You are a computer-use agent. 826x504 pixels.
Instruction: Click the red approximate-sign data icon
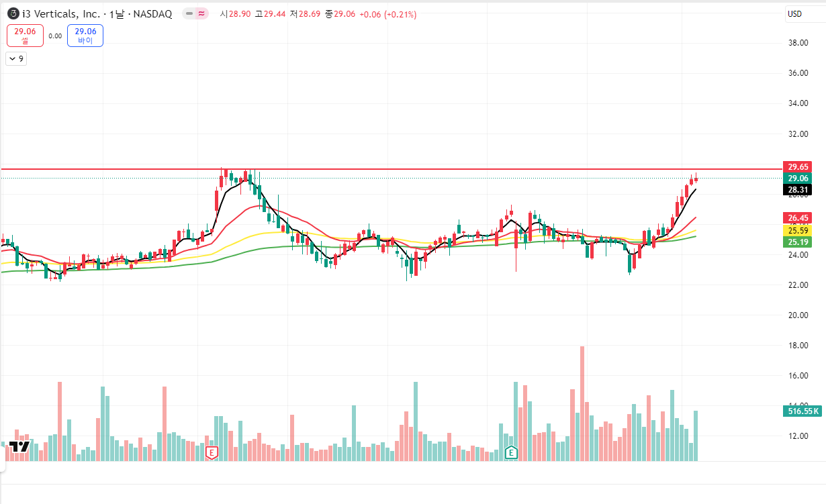[201, 13]
